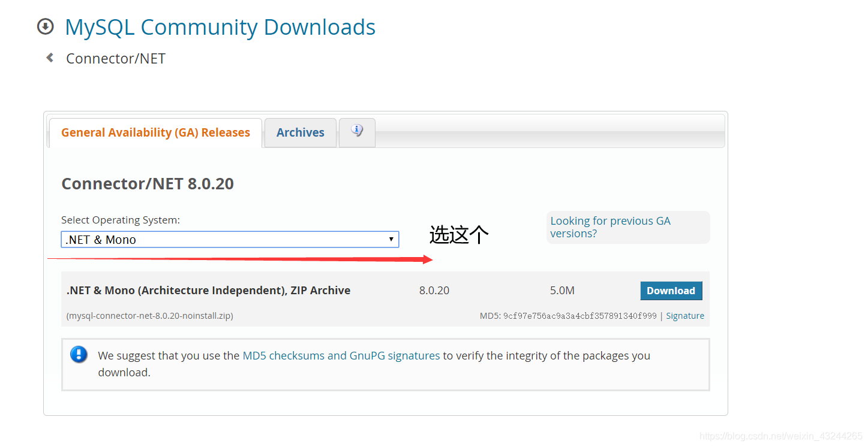The height and width of the screenshot is (447, 868).
Task: Click the MySQL Community Downloads heading link
Action: (x=220, y=27)
